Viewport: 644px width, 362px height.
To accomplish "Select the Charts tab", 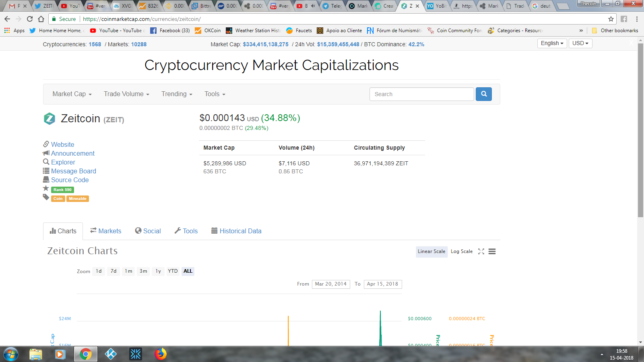I will click(x=63, y=231).
